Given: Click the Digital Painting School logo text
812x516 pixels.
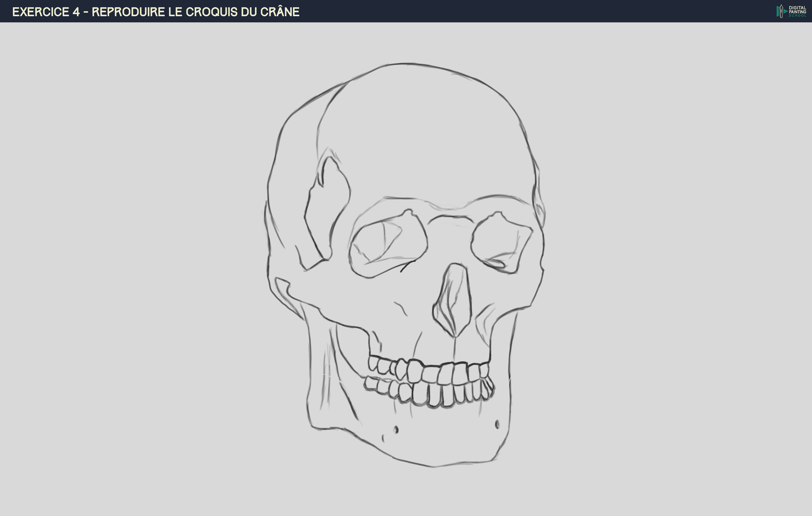Looking at the screenshot, I should pos(797,11).
